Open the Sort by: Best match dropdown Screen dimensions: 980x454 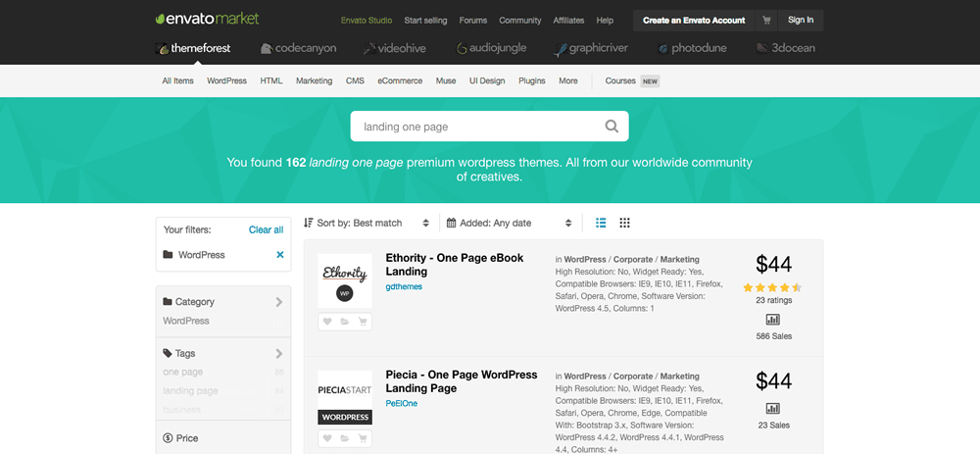(x=367, y=223)
